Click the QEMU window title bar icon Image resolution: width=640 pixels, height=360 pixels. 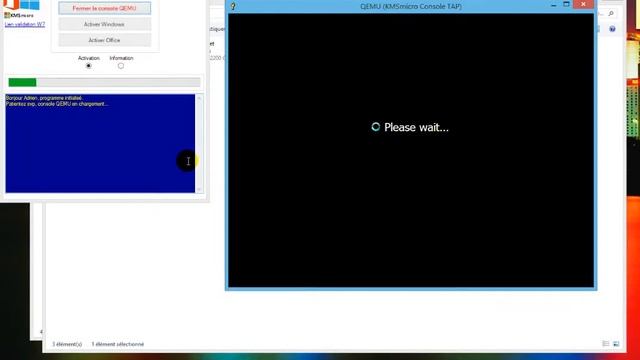coord(233,6)
